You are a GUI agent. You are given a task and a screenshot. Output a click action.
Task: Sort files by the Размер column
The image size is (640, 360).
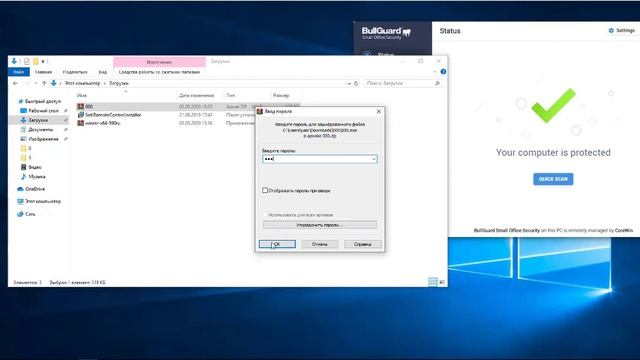coord(281,95)
